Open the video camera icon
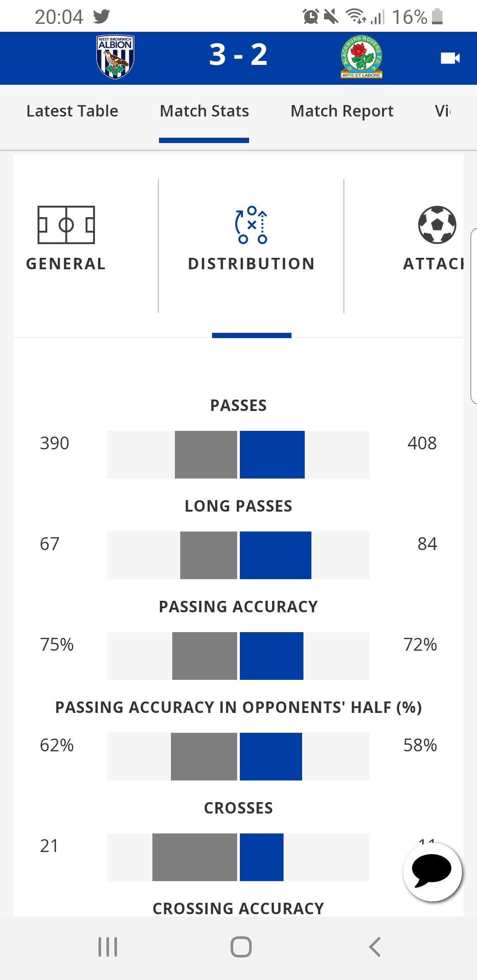The width and height of the screenshot is (477, 980). (x=450, y=58)
